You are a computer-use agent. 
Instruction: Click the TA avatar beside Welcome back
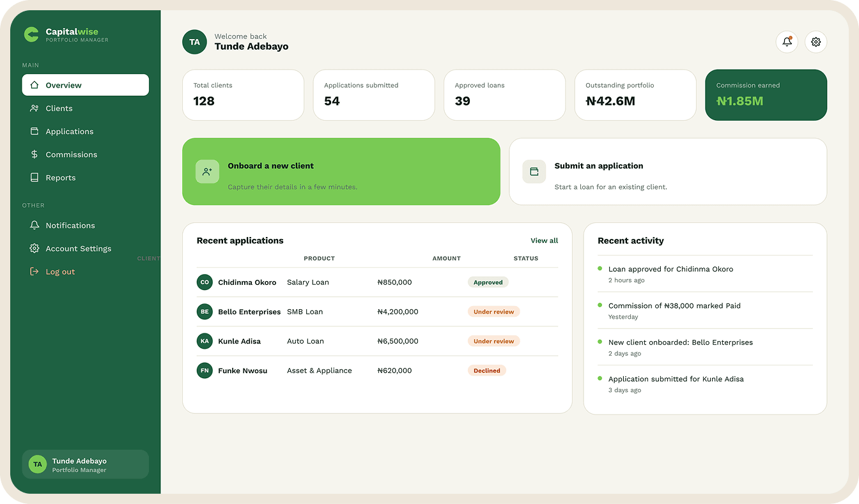[x=194, y=42]
